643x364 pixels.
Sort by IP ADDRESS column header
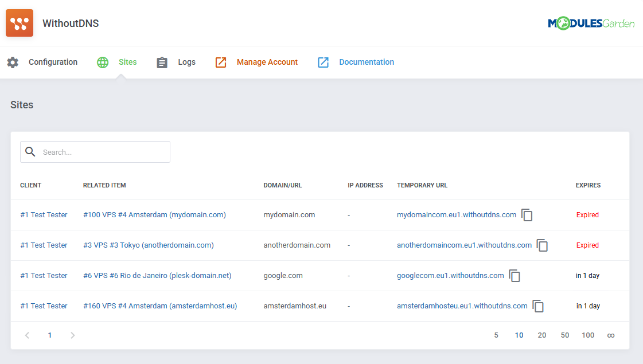click(365, 185)
